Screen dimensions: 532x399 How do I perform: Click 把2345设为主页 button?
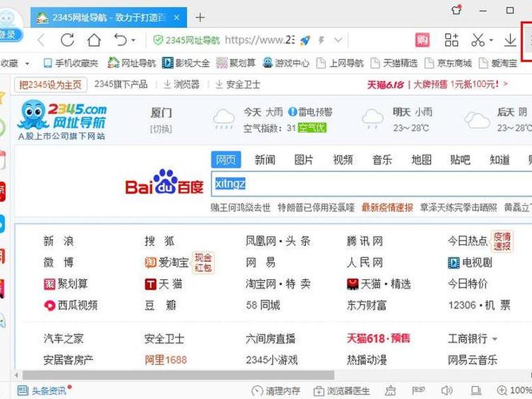(x=51, y=84)
